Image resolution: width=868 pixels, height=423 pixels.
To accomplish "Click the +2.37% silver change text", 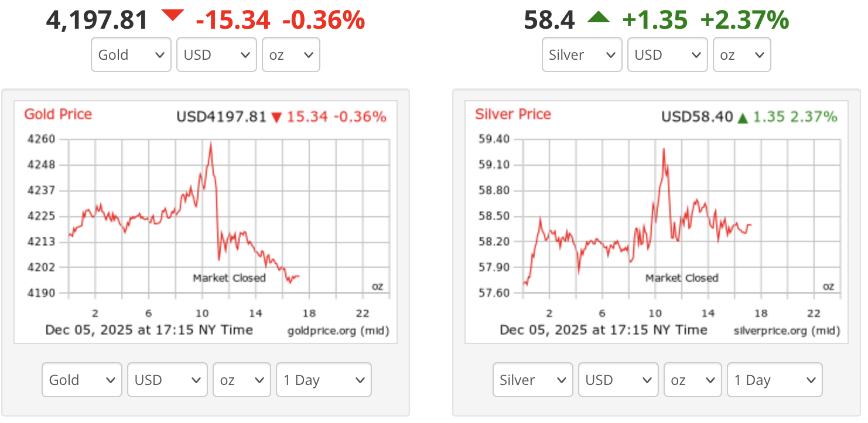I will 744,21.
